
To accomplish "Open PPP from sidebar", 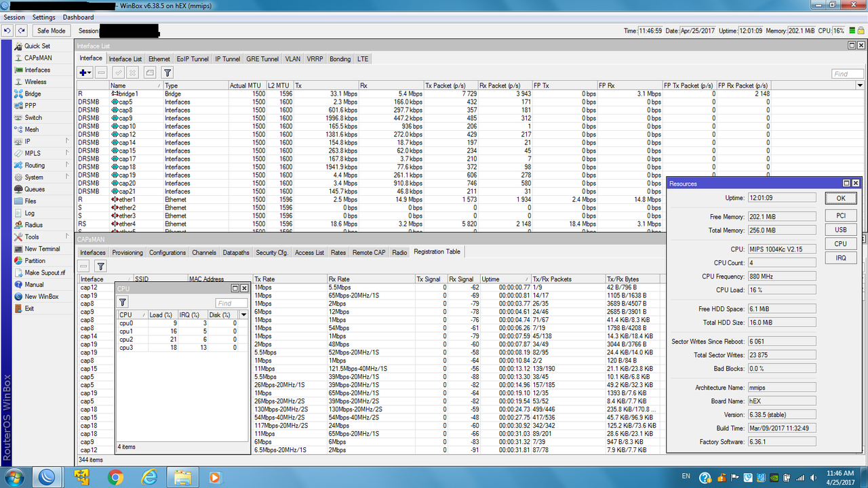I will coord(31,106).
